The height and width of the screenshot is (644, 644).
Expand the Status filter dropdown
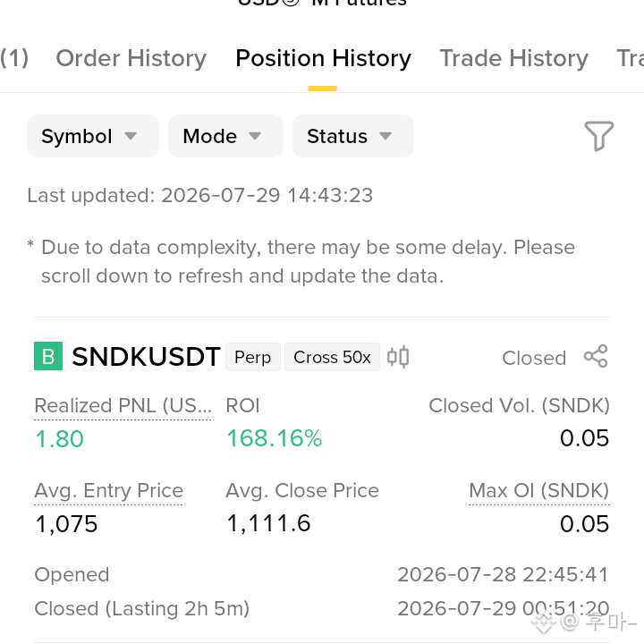[x=352, y=136]
